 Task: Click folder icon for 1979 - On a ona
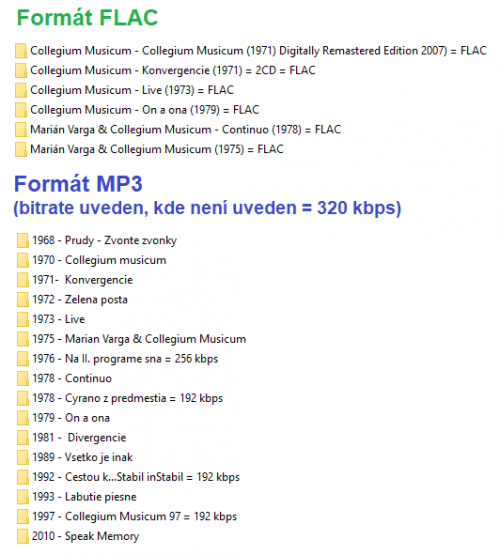23,418
